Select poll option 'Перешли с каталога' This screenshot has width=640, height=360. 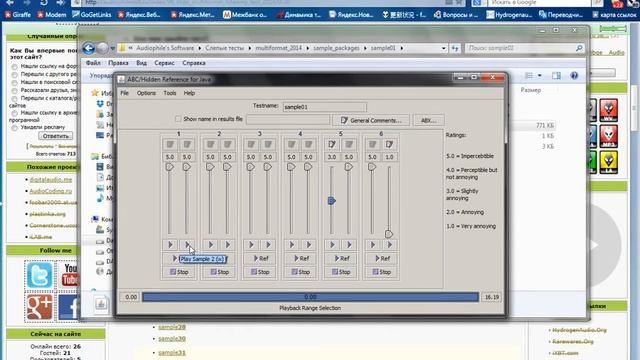point(15,99)
